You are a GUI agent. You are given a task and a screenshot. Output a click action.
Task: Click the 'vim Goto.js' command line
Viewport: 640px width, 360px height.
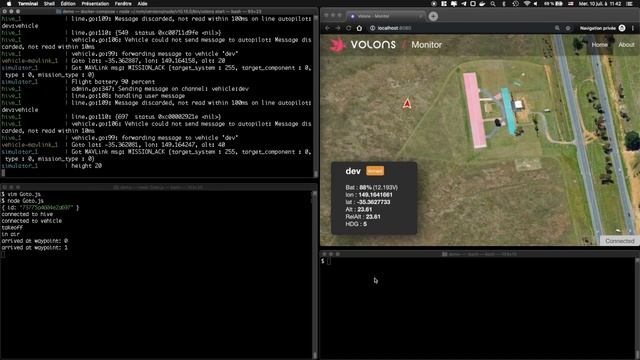21,194
